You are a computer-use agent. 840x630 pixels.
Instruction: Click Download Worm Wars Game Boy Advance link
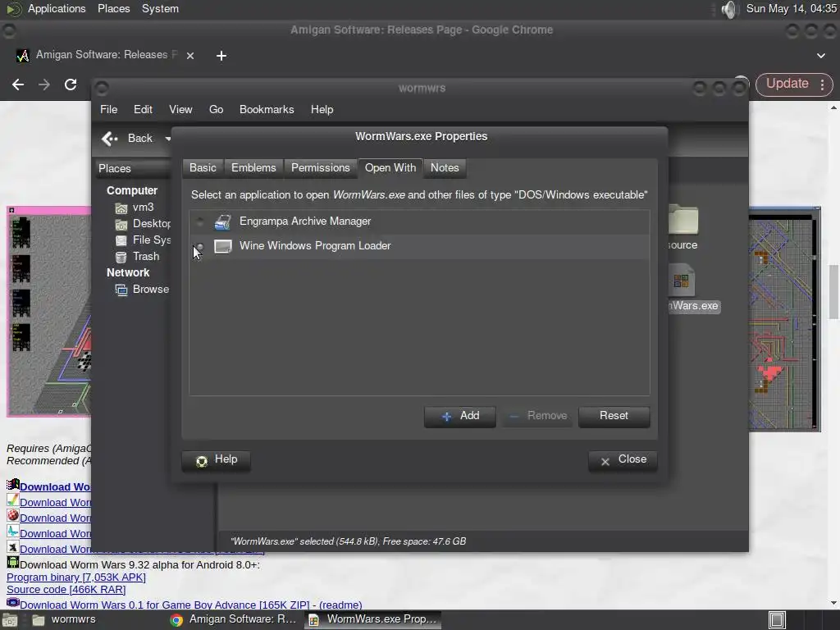[x=164, y=605]
